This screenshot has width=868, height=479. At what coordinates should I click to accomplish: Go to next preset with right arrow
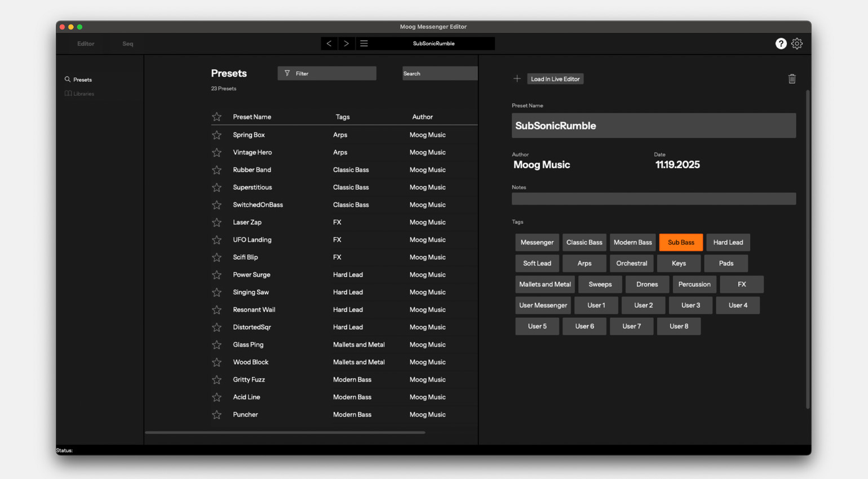pyautogui.click(x=346, y=43)
